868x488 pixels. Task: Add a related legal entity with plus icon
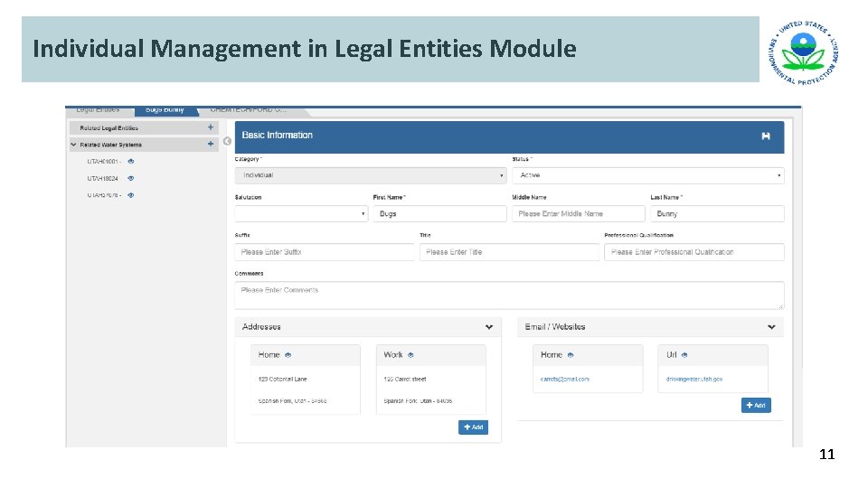[x=211, y=127]
